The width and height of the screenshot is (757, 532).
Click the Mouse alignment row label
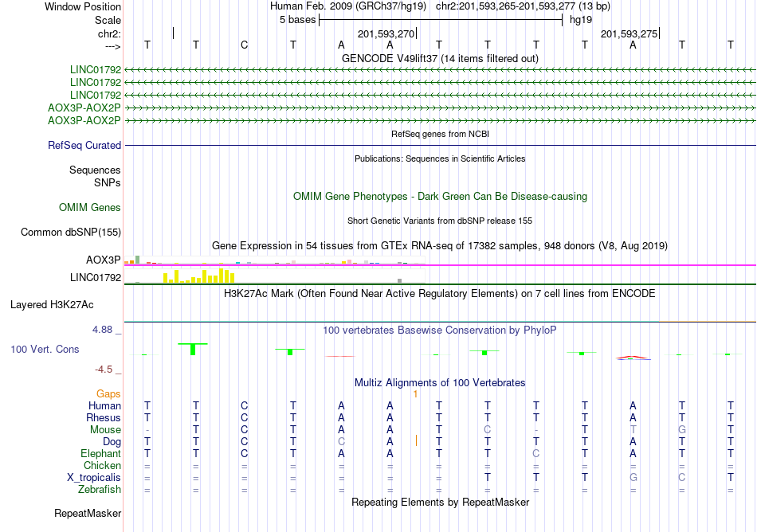click(x=106, y=430)
